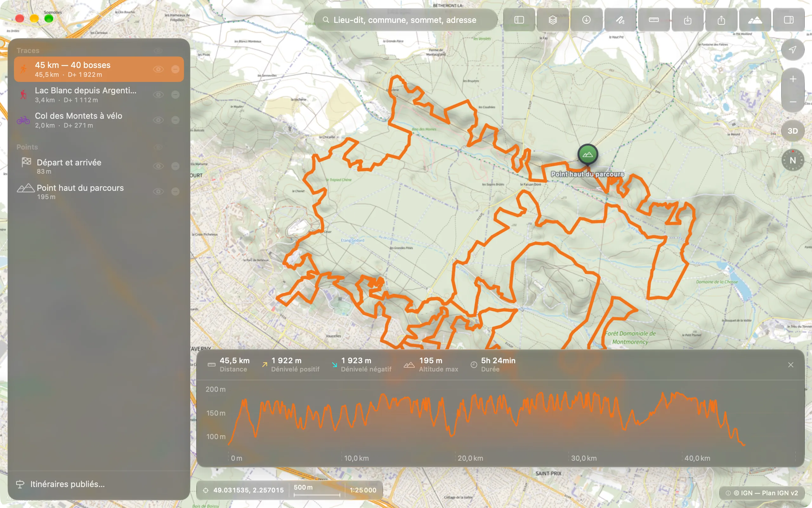Click the 5h 24min Durée value
812x508 pixels.
[498, 360]
